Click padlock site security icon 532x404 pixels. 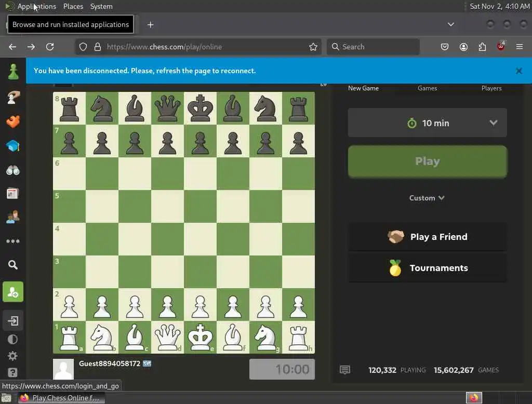[98, 47]
